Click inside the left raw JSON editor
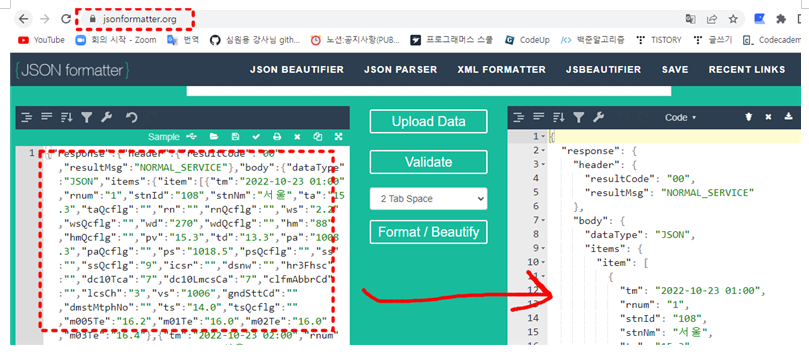 pos(196,246)
